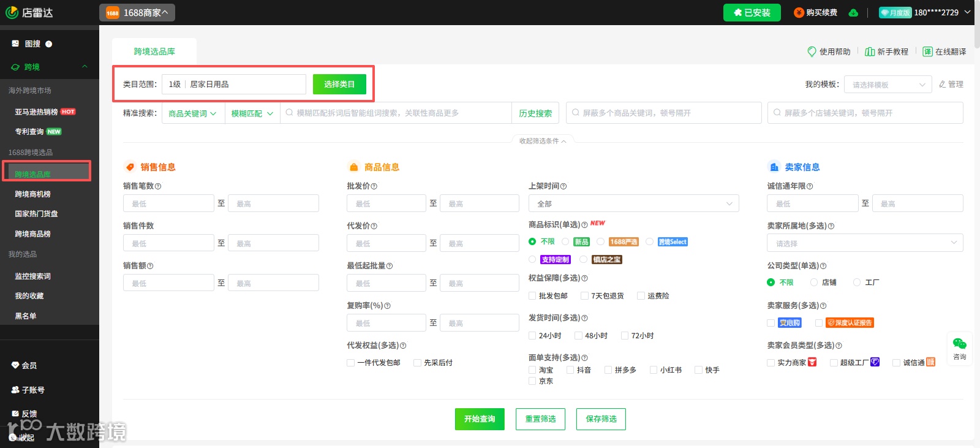The width and height of the screenshot is (980, 448).
Task: Click help icon beside 诚信通年限
Action: pyautogui.click(x=810, y=186)
